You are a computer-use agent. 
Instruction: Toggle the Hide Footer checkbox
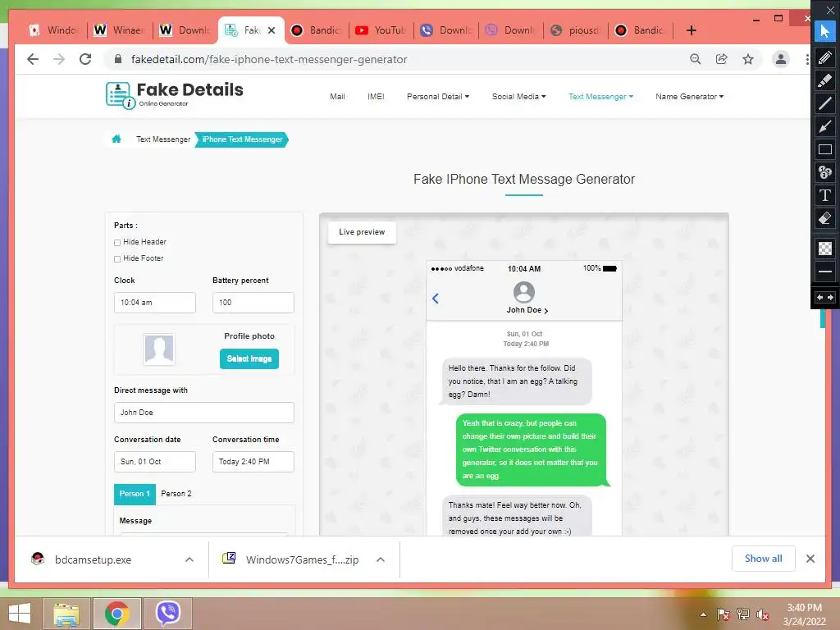[x=117, y=258]
